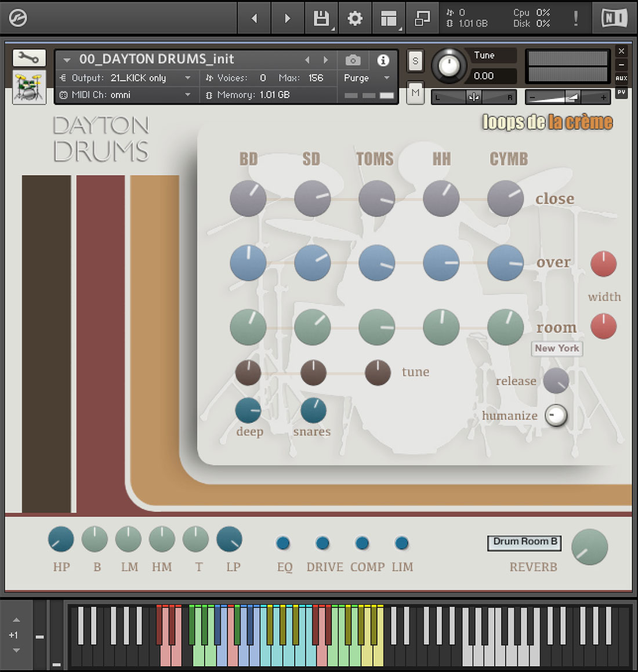The width and height of the screenshot is (638, 672).
Task: Select previous instrument arrow in header
Action: (307, 60)
